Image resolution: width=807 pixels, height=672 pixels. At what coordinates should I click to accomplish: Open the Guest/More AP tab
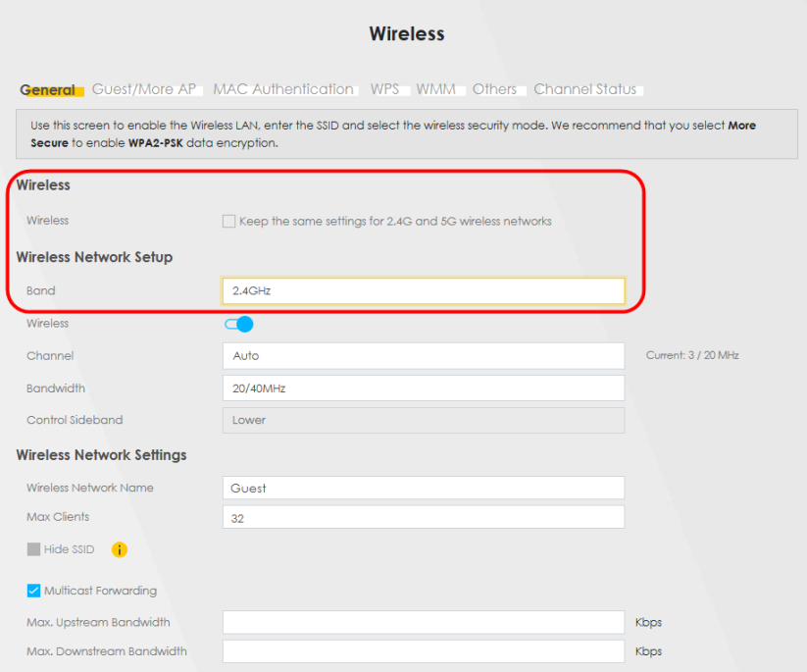[x=144, y=89]
